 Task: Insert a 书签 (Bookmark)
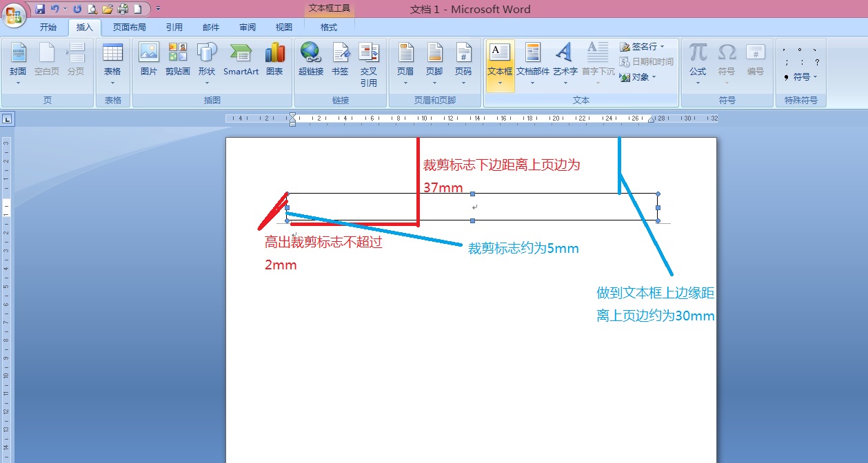tap(340, 62)
